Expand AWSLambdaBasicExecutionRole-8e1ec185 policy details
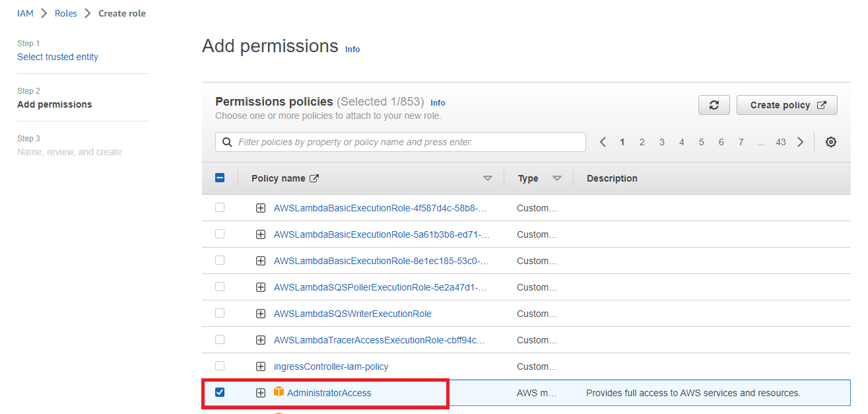 pyautogui.click(x=261, y=261)
